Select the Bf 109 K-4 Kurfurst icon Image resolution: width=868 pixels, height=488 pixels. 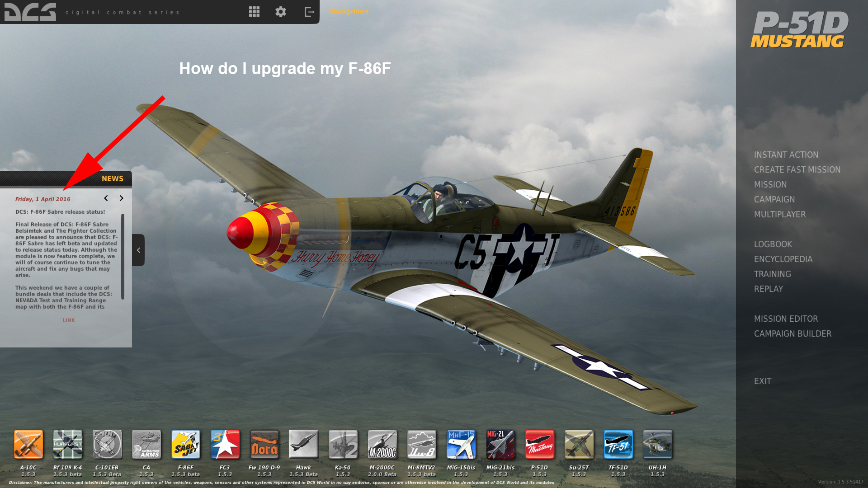[68, 444]
